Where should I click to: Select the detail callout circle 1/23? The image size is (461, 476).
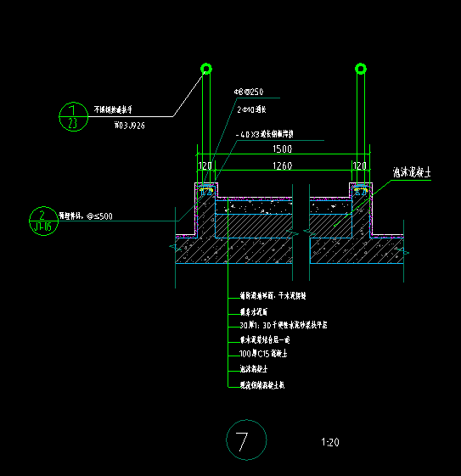pos(73,116)
